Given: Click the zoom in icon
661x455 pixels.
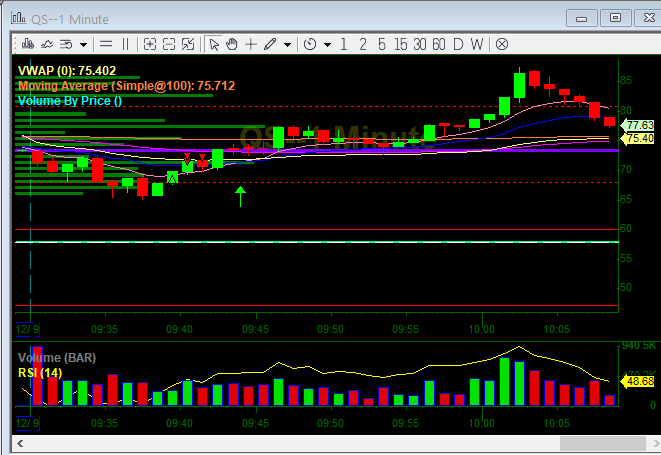Looking at the screenshot, I should pos(150,44).
